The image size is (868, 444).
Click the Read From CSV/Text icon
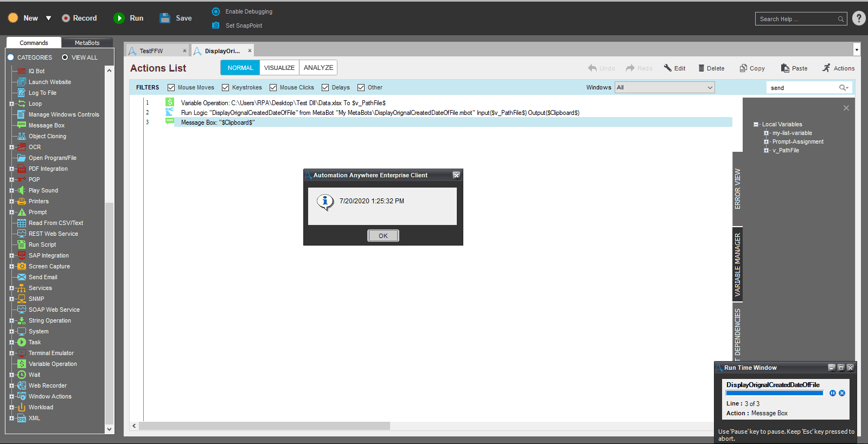click(22, 223)
